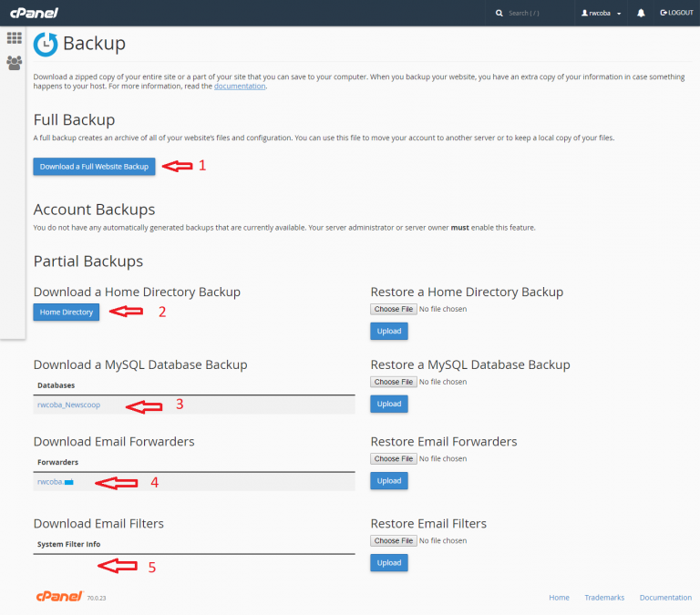This screenshot has height=615, width=700.
Task: Focus the Search input field
Action: pos(538,13)
